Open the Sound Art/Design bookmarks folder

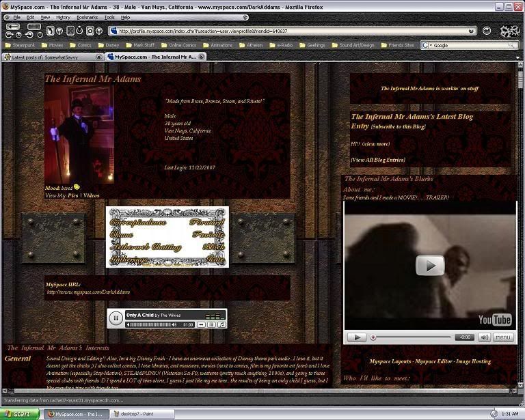[353, 45]
